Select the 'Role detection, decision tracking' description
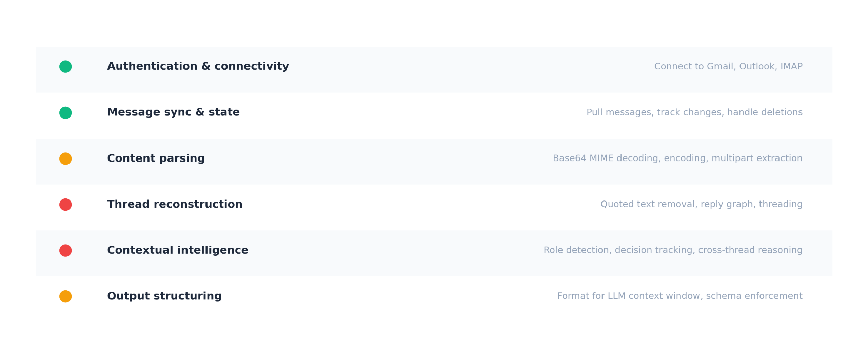The image size is (868, 360). click(x=673, y=250)
